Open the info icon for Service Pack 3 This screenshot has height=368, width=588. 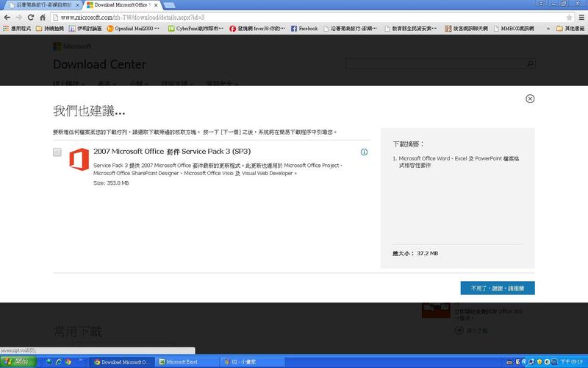click(364, 152)
